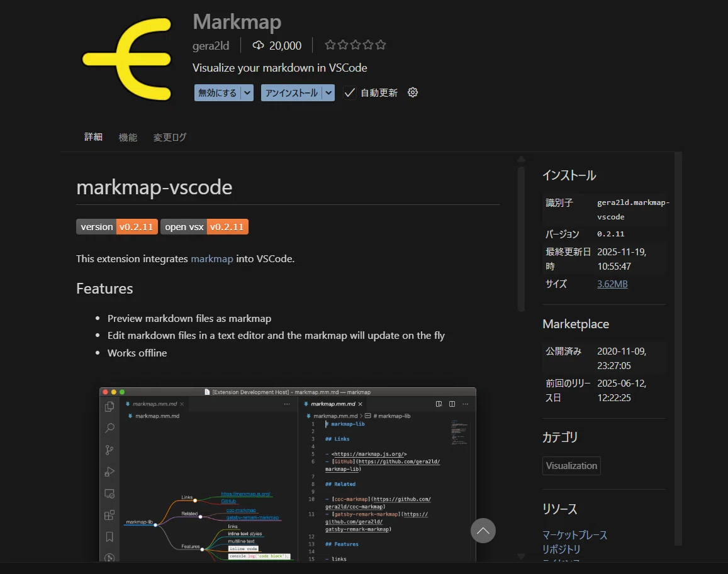The image size is (728, 574).
Task: Click the cloud download count icon
Action: (258, 45)
